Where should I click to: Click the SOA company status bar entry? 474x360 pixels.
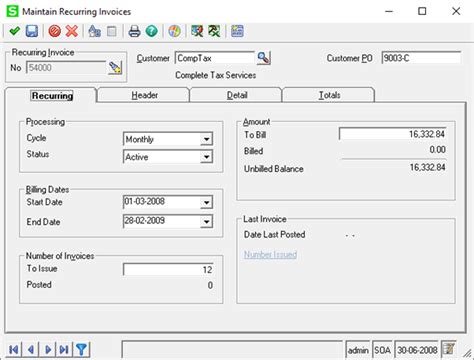pos(382,350)
